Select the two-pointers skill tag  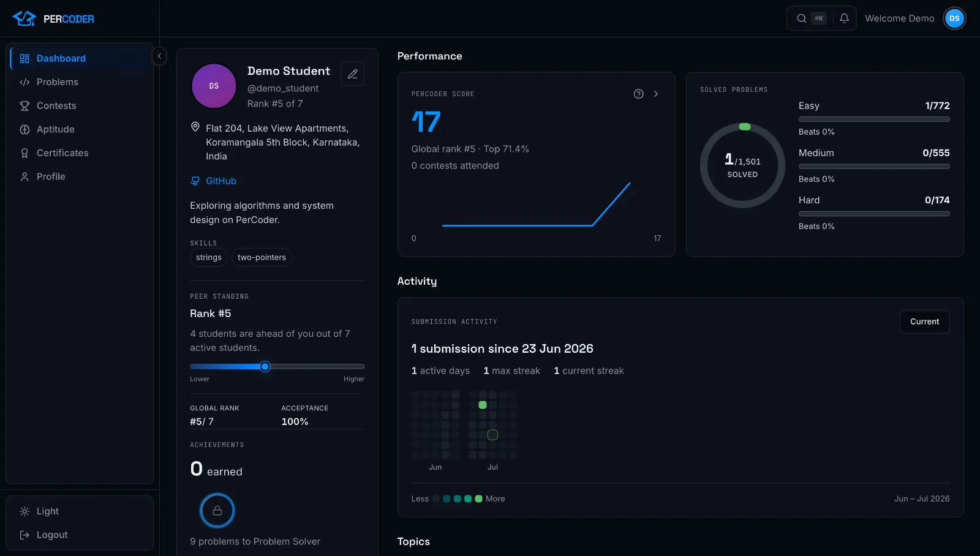tap(262, 258)
